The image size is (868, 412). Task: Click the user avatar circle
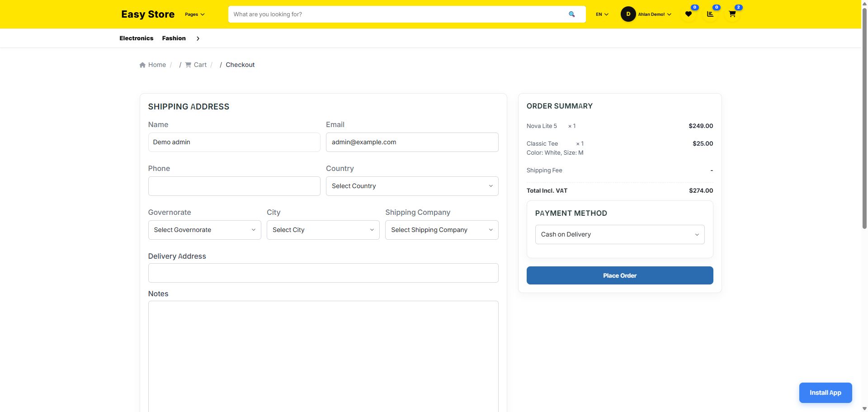click(x=628, y=14)
